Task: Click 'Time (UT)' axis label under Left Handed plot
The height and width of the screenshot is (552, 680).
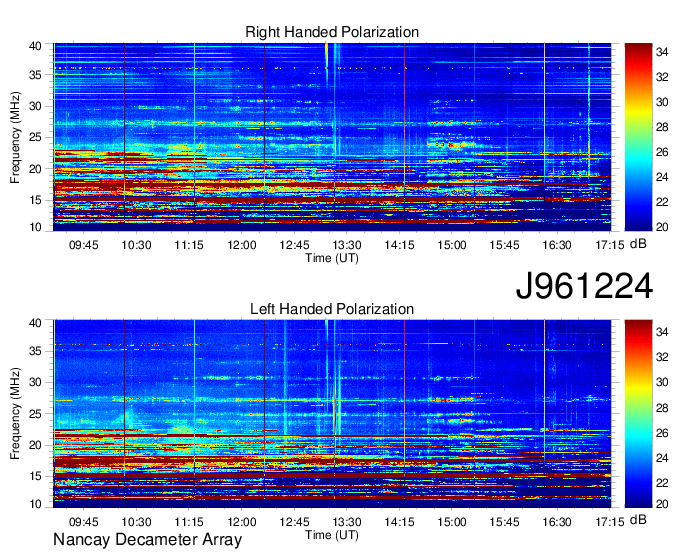Action: (x=332, y=535)
